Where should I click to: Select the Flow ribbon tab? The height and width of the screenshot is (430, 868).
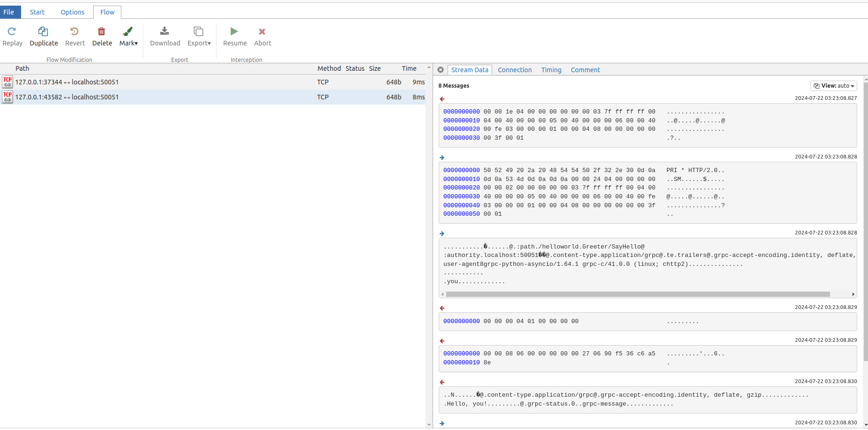coord(107,12)
